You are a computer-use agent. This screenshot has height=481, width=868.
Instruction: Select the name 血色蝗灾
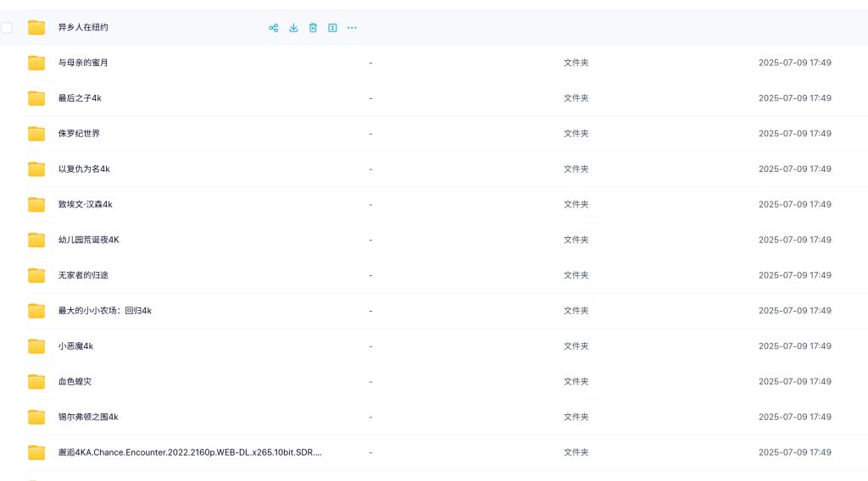pyautogui.click(x=75, y=381)
